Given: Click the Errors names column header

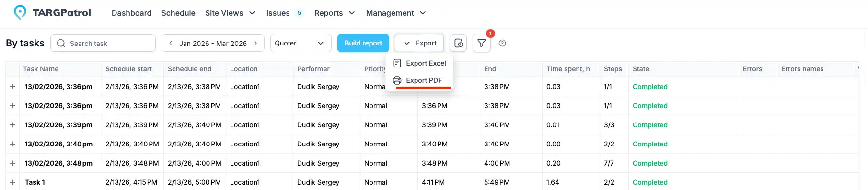Looking at the screenshot, I should pyautogui.click(x=802, y=69).
